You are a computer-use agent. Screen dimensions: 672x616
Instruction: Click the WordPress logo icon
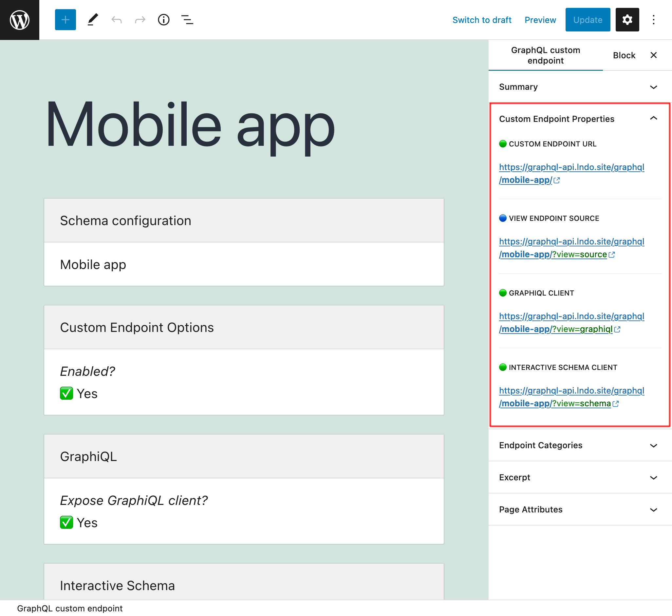pos(19,19)
